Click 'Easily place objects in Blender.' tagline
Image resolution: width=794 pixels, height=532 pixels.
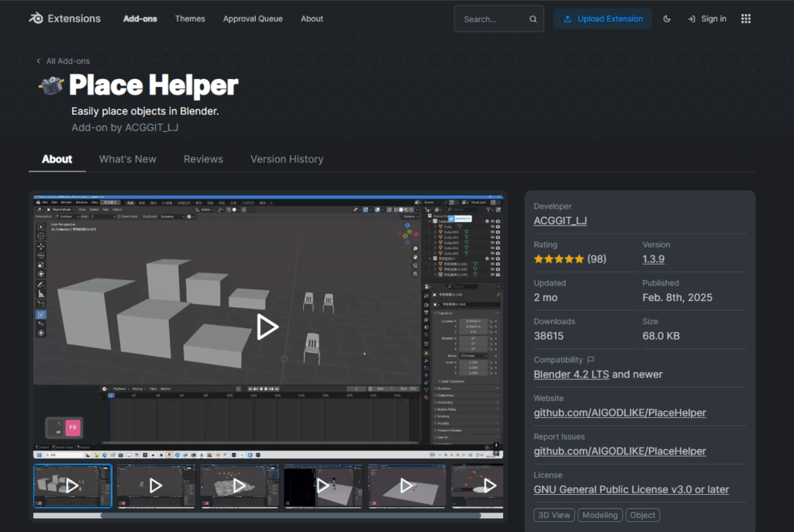point(145,111)
